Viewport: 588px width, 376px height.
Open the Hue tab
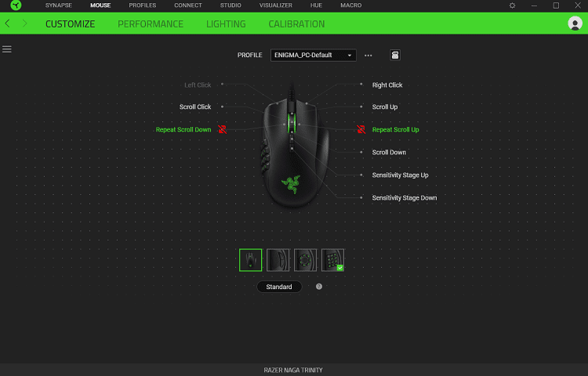tap(316, 5)
